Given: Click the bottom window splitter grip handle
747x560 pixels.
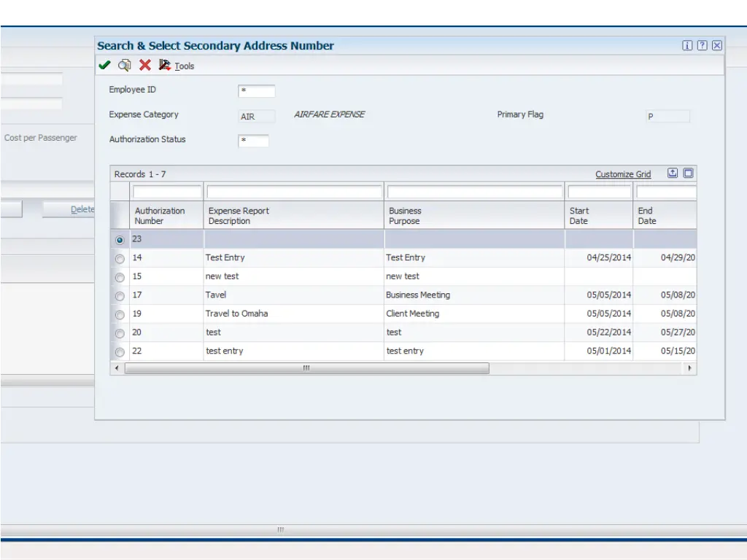Looking at the screenshot, I should click(x=281, y=529).
